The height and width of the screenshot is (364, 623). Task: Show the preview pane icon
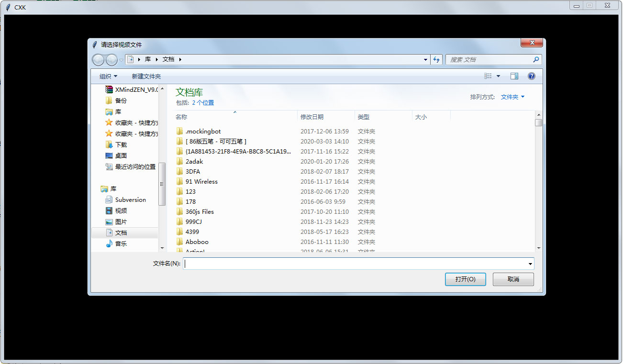tap(514, 76)
